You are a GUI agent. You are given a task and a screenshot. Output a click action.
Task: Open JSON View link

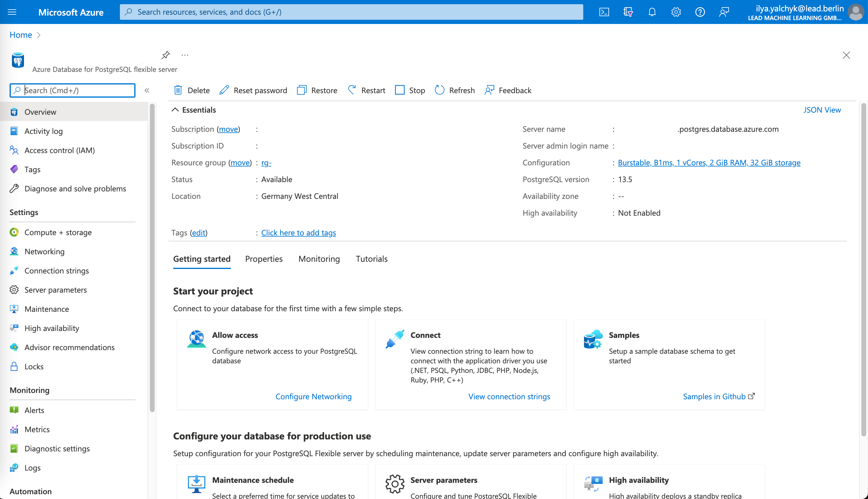(822, 110)
